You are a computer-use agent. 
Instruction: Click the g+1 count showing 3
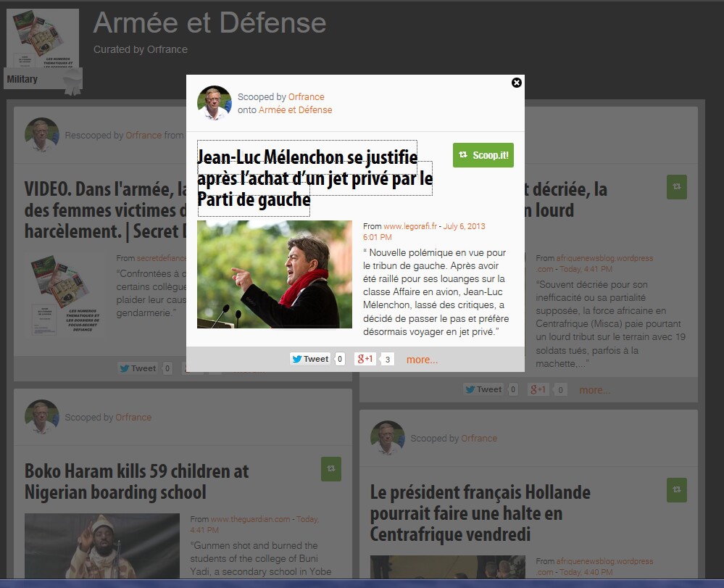388,360
